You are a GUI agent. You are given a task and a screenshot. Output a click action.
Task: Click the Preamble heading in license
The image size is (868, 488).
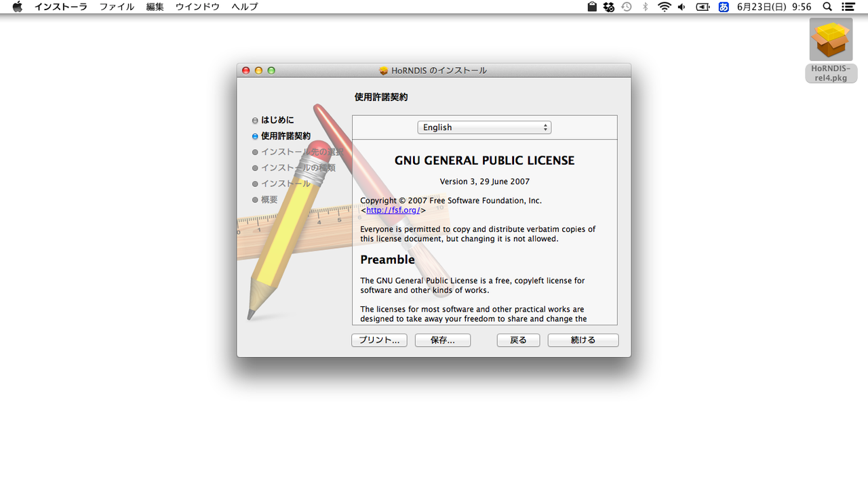[387, 260]
